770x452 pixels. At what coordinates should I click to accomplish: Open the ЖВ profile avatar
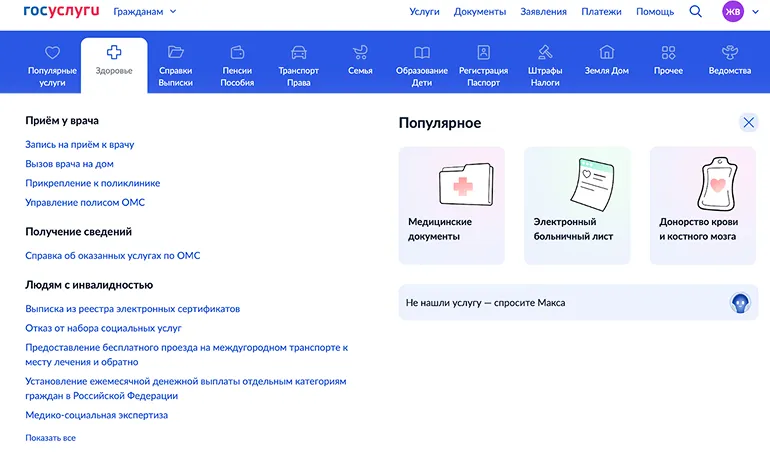pos(733,11)
